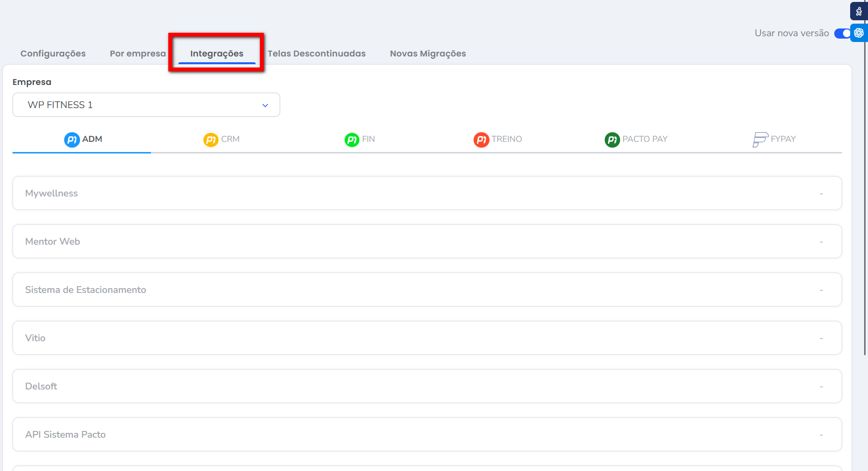Open the Empresa dropdown WP FITNESS 1
This screenshot has width=868, height=471.
click(146, 105)
